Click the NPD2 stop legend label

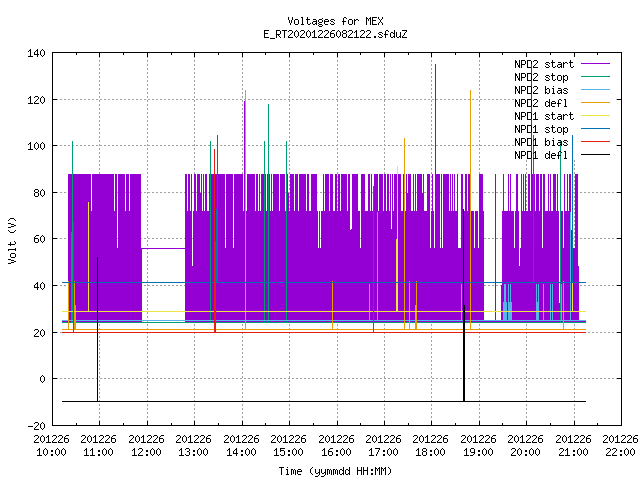coord(541,77)
